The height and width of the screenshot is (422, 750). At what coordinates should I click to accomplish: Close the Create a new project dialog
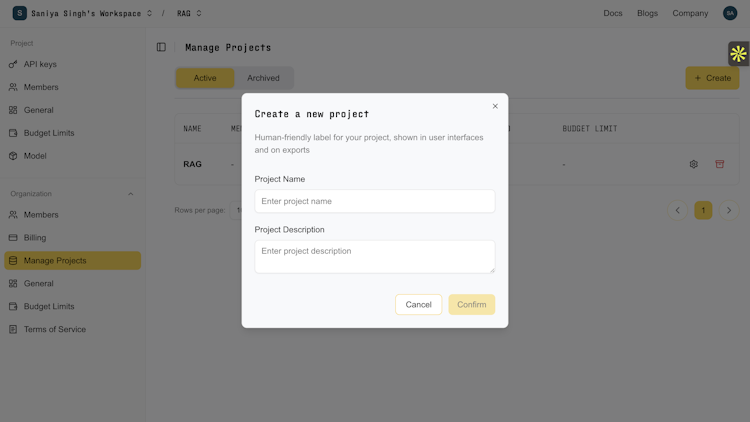495,106
